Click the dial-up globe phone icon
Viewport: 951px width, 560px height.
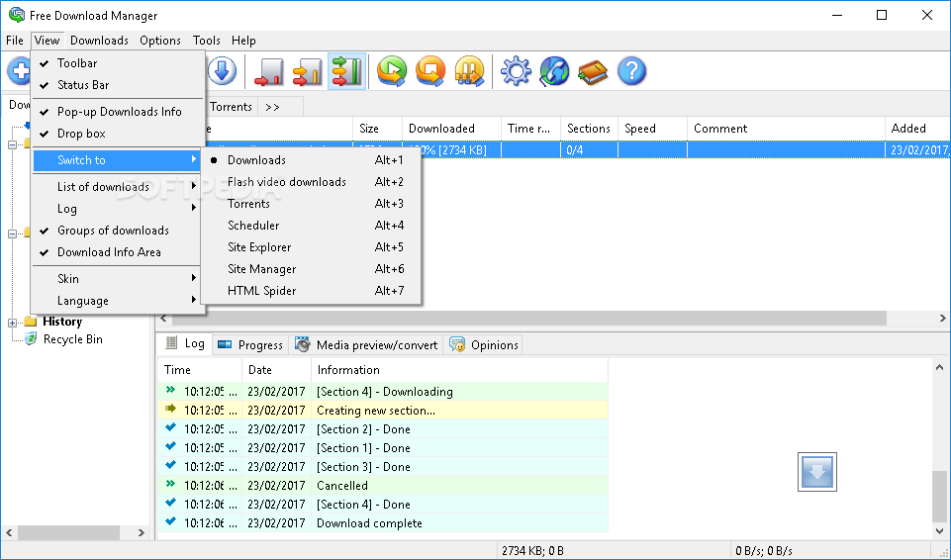(554, 71)
